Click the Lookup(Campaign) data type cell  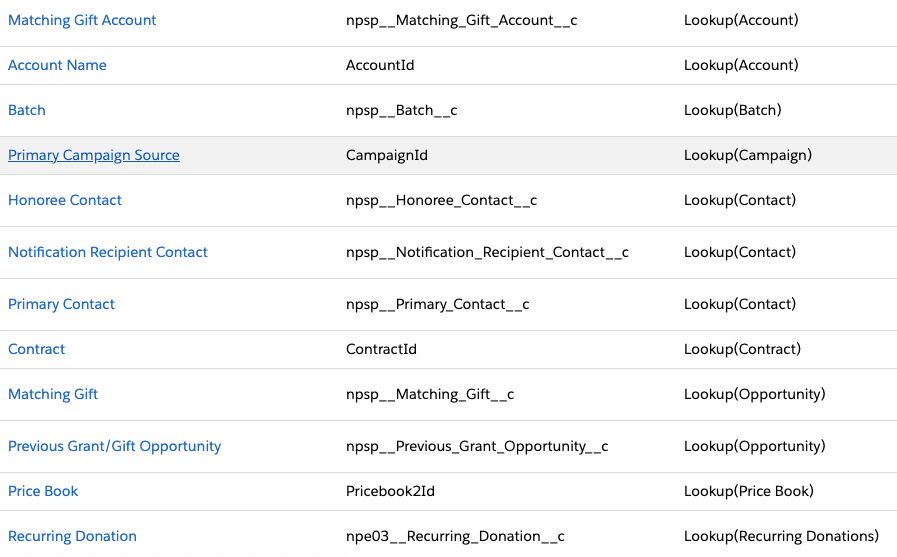748,156
